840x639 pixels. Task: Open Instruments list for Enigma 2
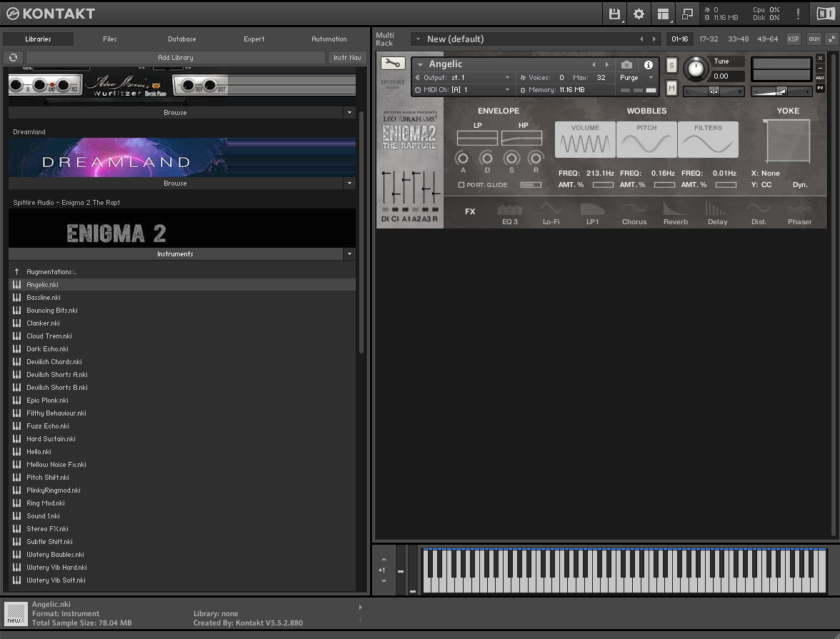coord(176,254)
